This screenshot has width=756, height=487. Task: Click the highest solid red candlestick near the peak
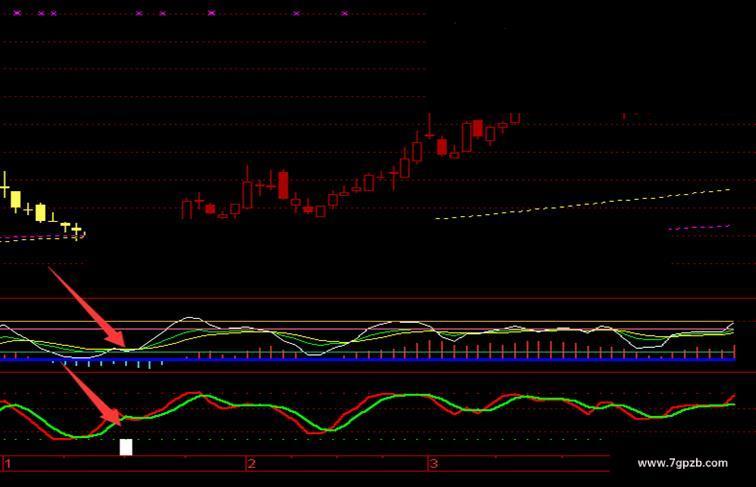pos(478,128)
